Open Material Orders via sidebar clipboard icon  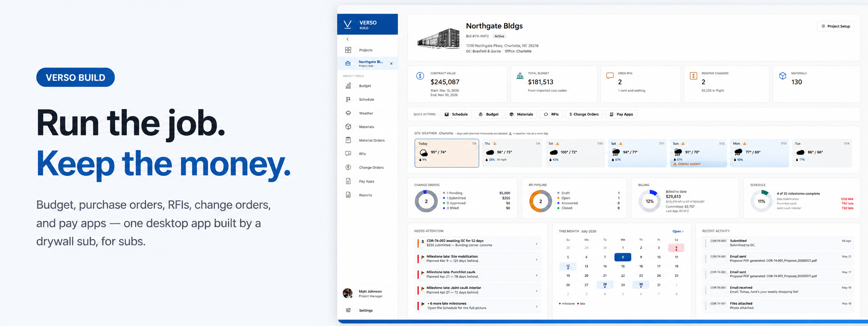348,140
